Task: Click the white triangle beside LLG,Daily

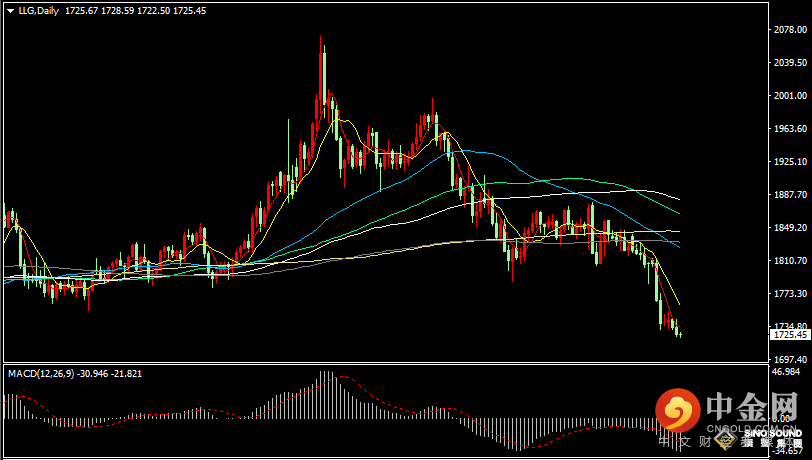Action: click(9, 10)
